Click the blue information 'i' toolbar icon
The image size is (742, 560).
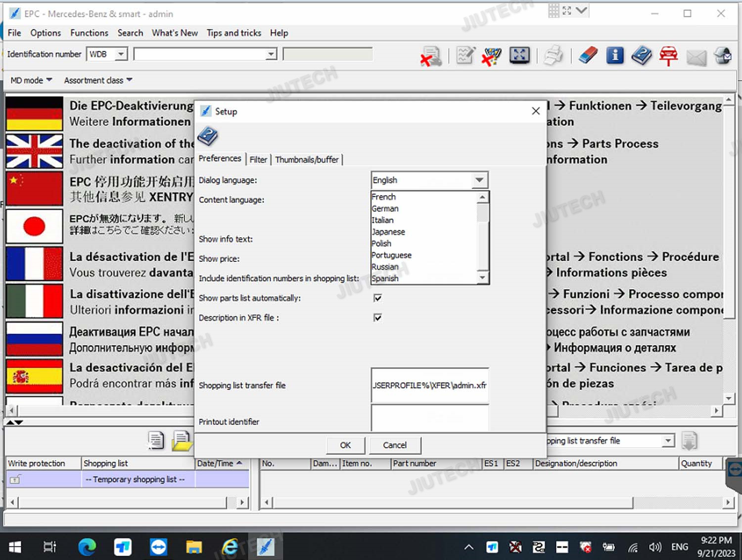tap(615, 55)
